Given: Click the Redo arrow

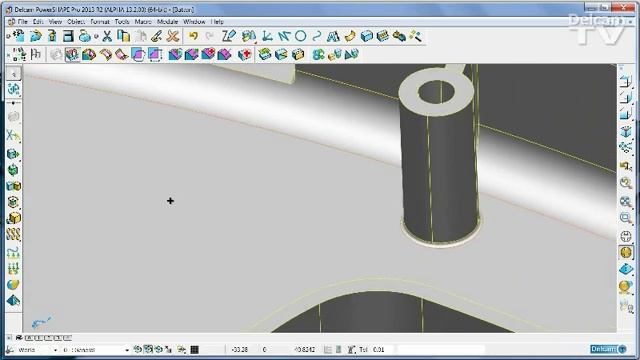Looking at the screenshot, I should (209, 36).
